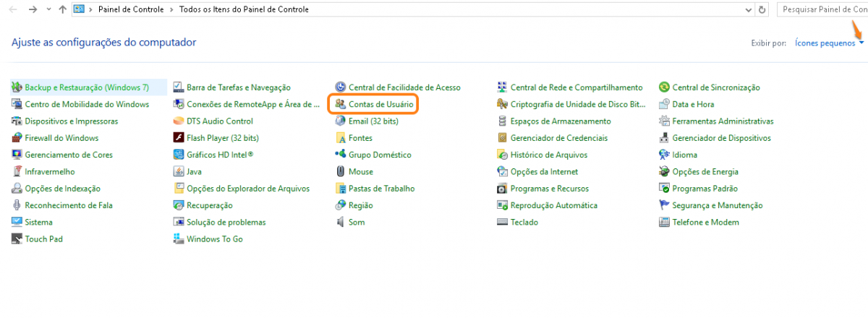Click the DTS Audio Control icon
Viewport: 868px width, 318px height.
tap(179, 121)
